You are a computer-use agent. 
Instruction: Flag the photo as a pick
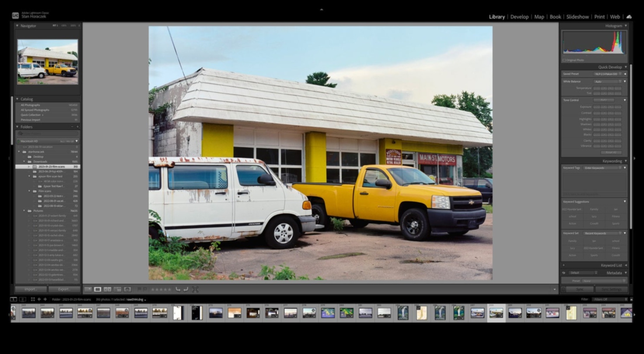139,289
